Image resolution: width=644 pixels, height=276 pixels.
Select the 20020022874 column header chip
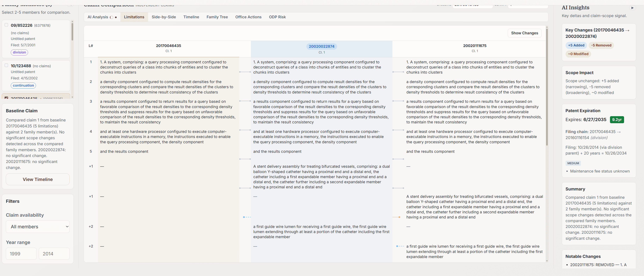(x=322, y=46)
